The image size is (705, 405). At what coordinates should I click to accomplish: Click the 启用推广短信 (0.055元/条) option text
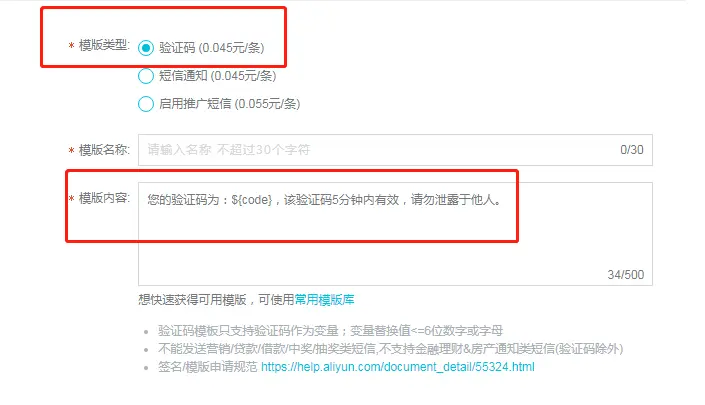tap(229, 104)
